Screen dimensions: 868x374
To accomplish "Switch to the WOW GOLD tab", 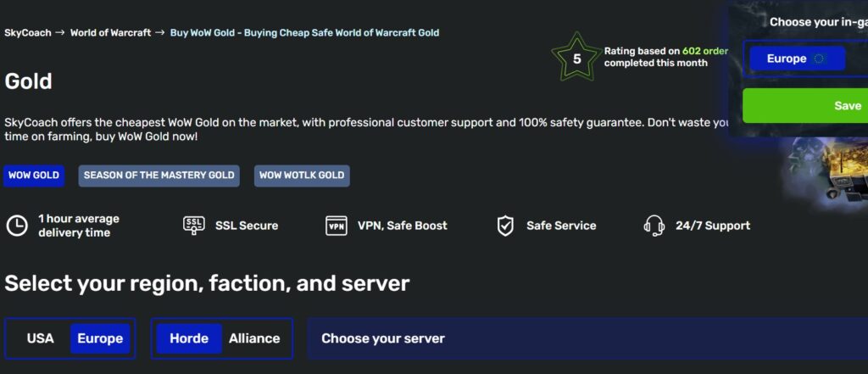I will click(34, 176).
